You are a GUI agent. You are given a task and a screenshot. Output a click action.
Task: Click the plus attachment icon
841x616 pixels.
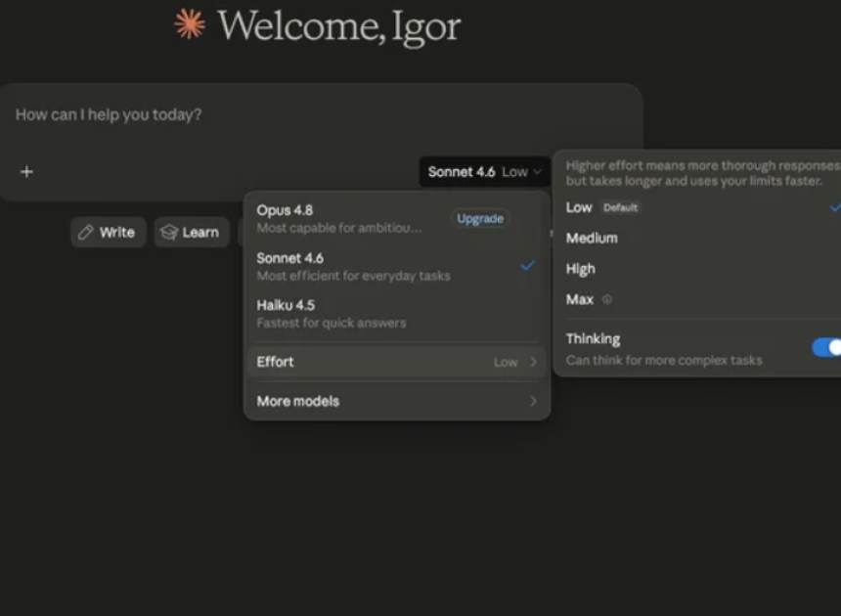point(26,171)
